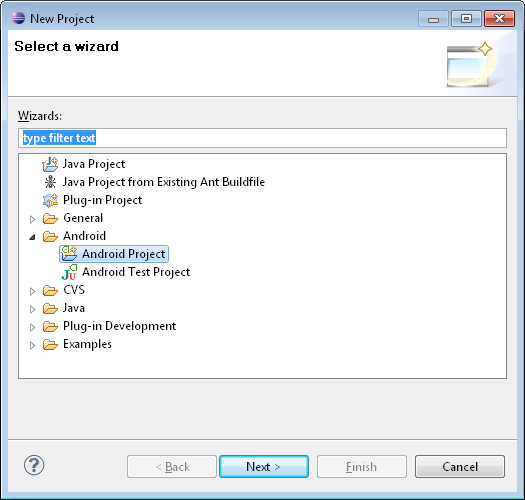Click the Cancel button

(460, 466)
